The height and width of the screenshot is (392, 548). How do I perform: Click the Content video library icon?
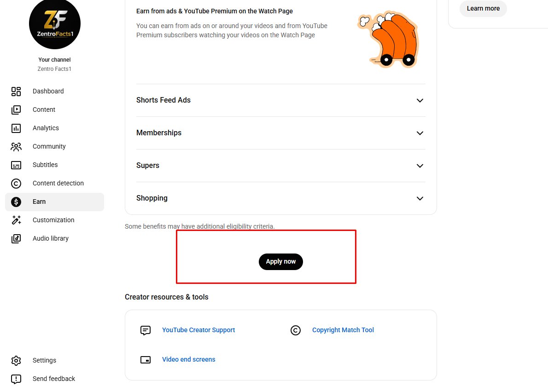point(16,110)
